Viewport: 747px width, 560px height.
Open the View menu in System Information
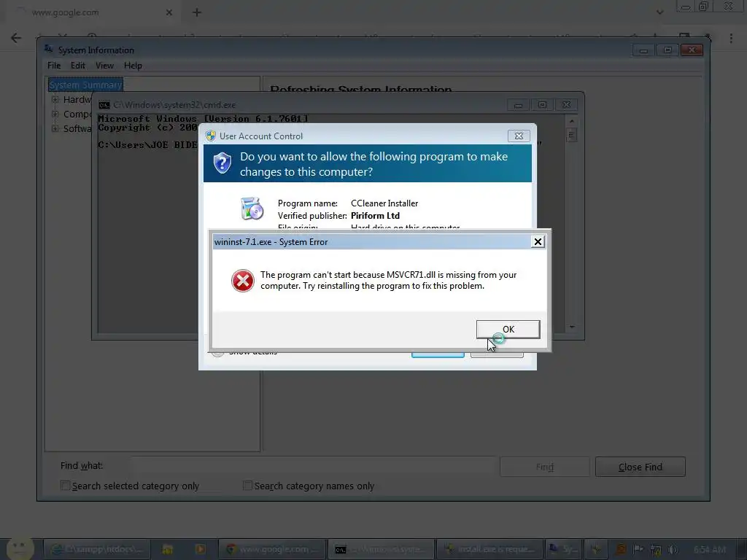[104, 66]
